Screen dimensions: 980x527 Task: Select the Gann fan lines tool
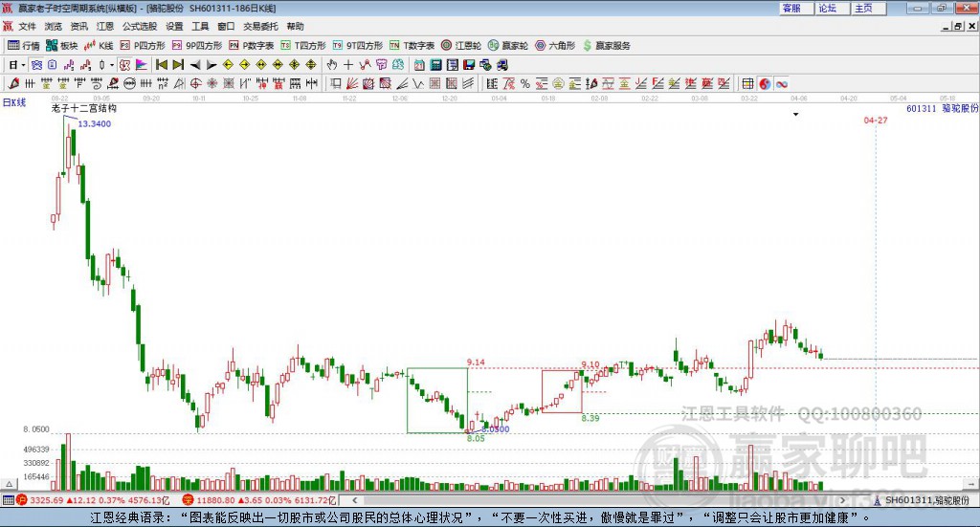352,83
